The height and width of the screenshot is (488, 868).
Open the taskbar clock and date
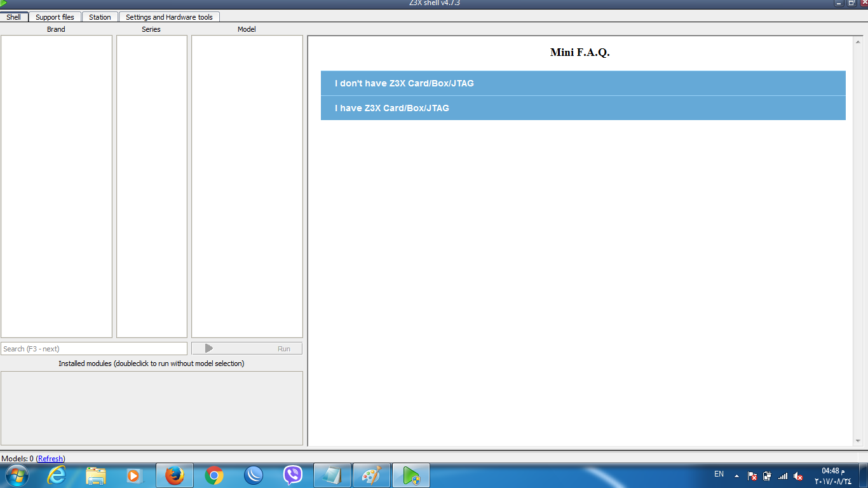tap(833, 476)
